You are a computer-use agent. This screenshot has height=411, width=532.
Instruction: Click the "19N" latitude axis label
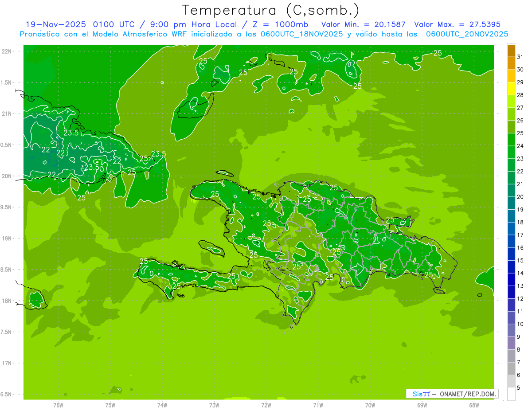7,239
